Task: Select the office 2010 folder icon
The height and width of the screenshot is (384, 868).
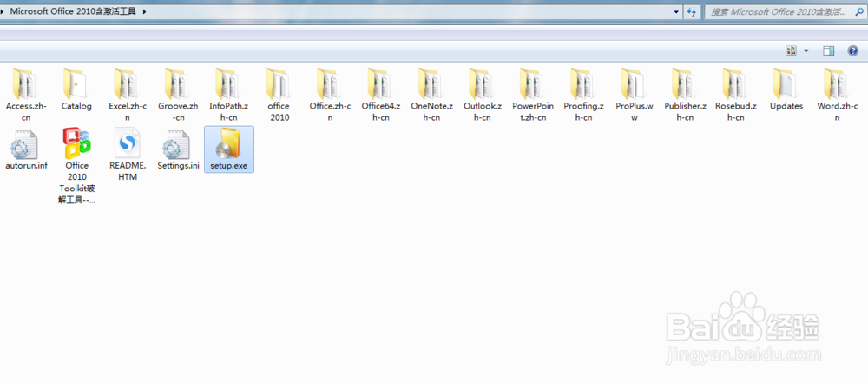Action: click(279, 83)
